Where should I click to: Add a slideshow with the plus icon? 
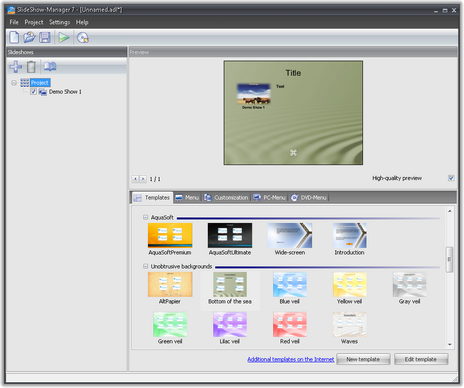point(15,67)
